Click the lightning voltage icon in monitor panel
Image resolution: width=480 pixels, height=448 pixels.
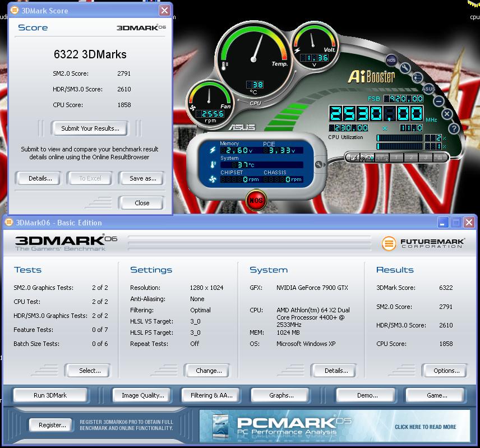(213, 150)
